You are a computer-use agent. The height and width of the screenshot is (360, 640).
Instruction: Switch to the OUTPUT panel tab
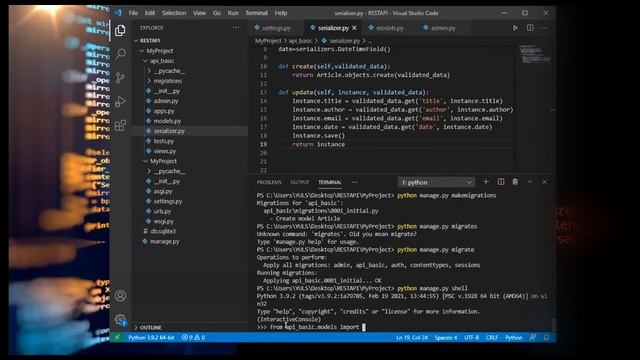click(x=300, y=182)
